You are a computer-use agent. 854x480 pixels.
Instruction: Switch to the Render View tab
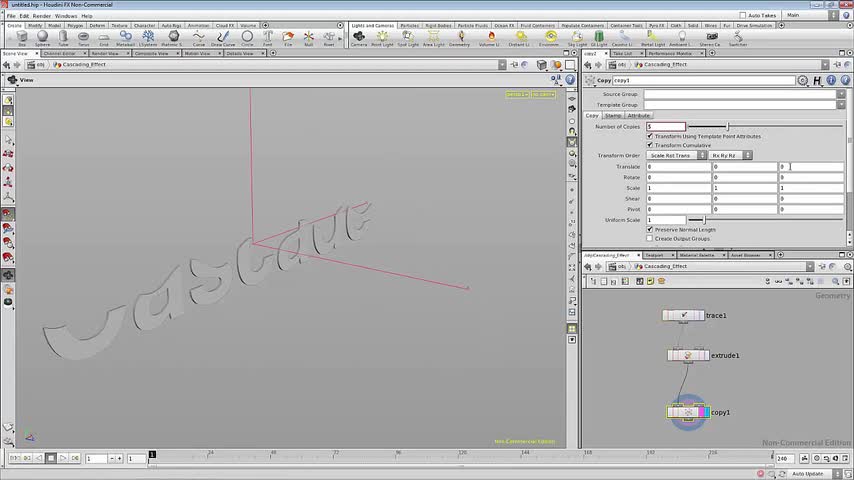pyautogui.click(x=105, y=53)
